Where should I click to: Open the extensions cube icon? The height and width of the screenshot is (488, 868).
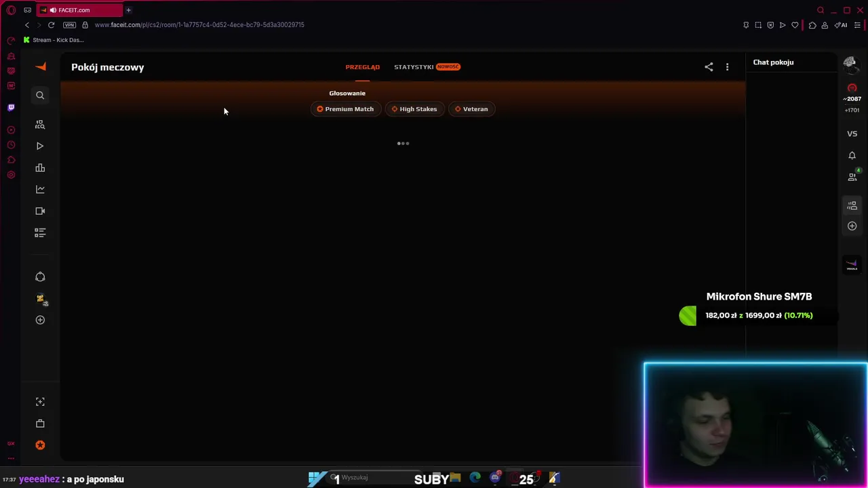pyautogui.click(x=812, y=25)
